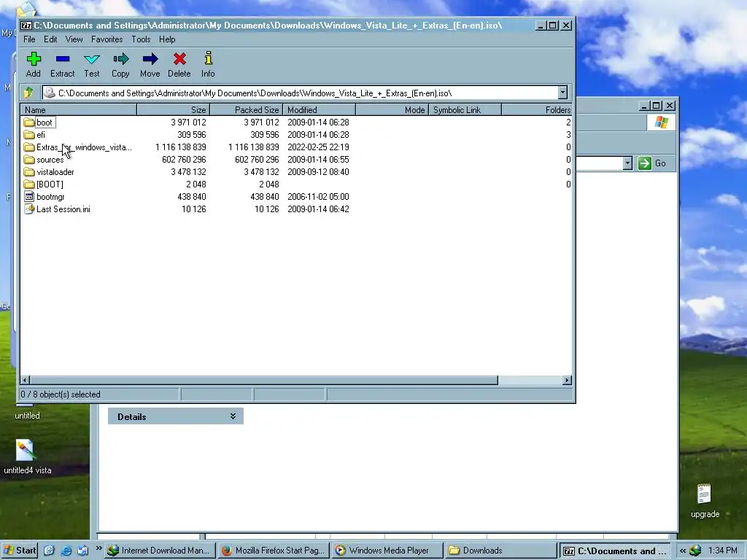Switch to Mozilla Firefox taskbar button

(274, 551)
